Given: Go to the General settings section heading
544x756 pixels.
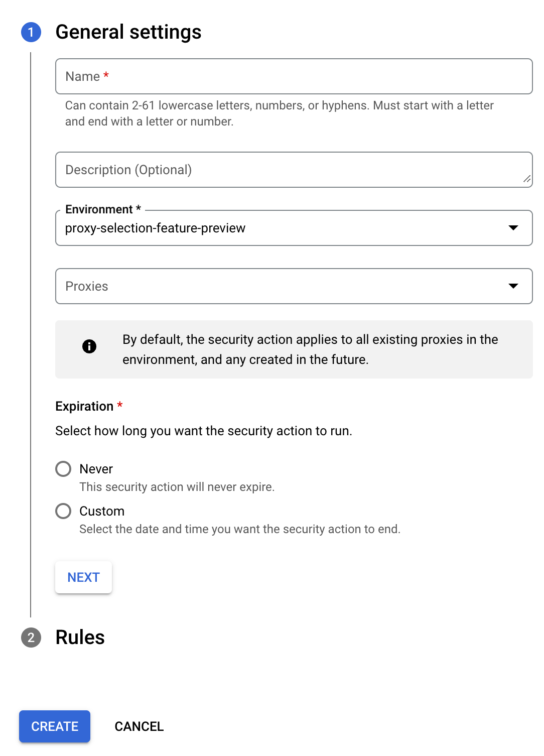Looking at the screenshot, I should 128,32.
